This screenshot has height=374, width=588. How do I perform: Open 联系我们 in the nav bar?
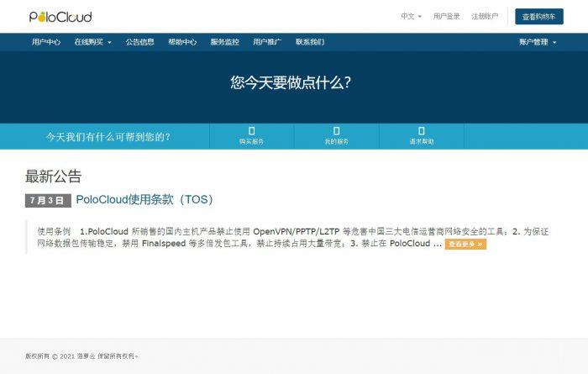(x=310, y=42)
